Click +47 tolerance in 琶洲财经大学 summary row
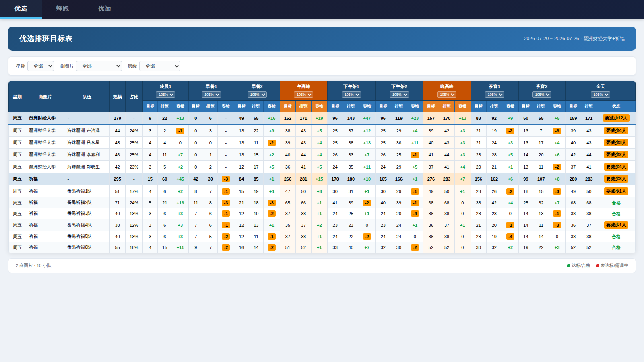Screen dimensions: 644x362 (367, 118)
